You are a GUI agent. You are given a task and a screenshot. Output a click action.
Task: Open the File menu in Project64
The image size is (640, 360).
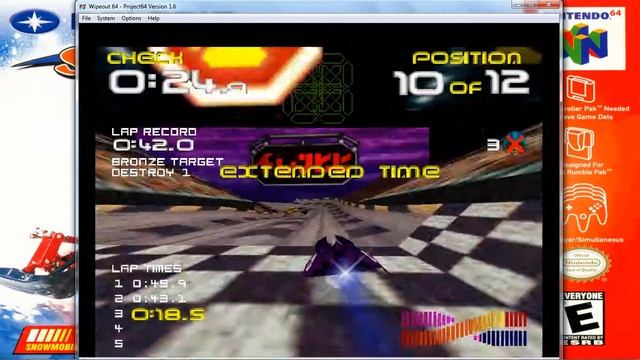click(86, 18)
